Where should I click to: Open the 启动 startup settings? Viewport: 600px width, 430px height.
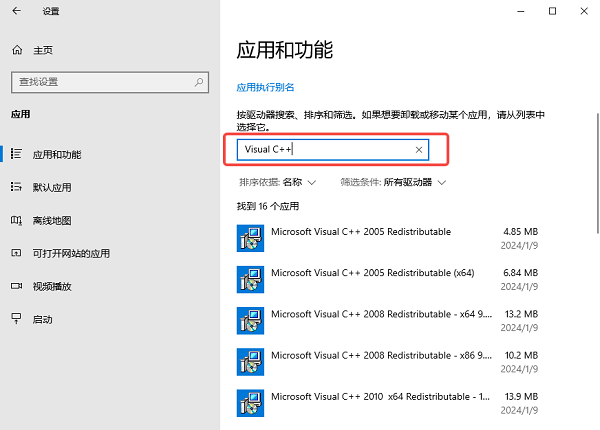pos(42,319)
